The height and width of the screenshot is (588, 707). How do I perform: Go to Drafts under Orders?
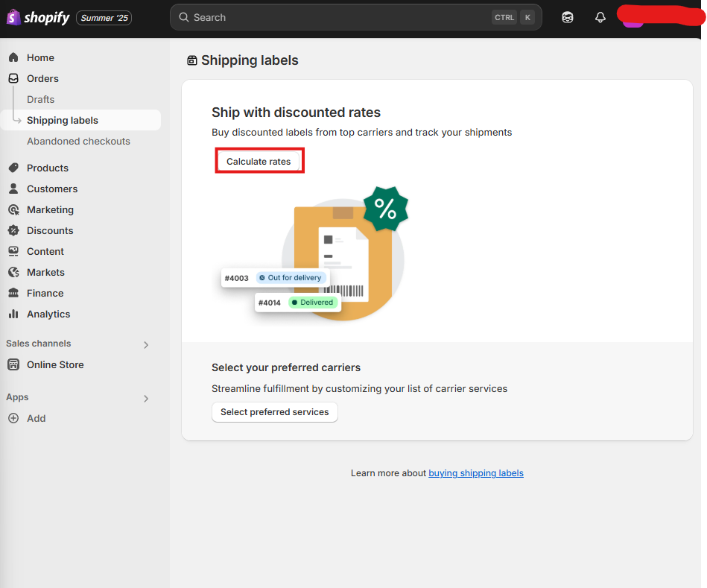[40, 99]
